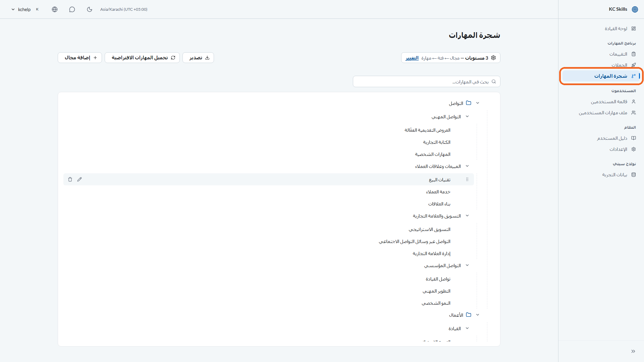Click the تصدير export button

pos(198,58)
